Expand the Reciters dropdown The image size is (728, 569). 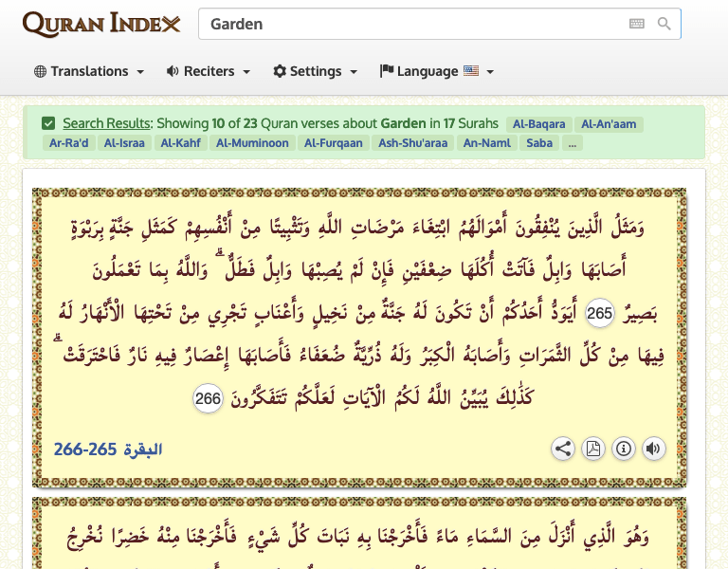pos(209,71)
